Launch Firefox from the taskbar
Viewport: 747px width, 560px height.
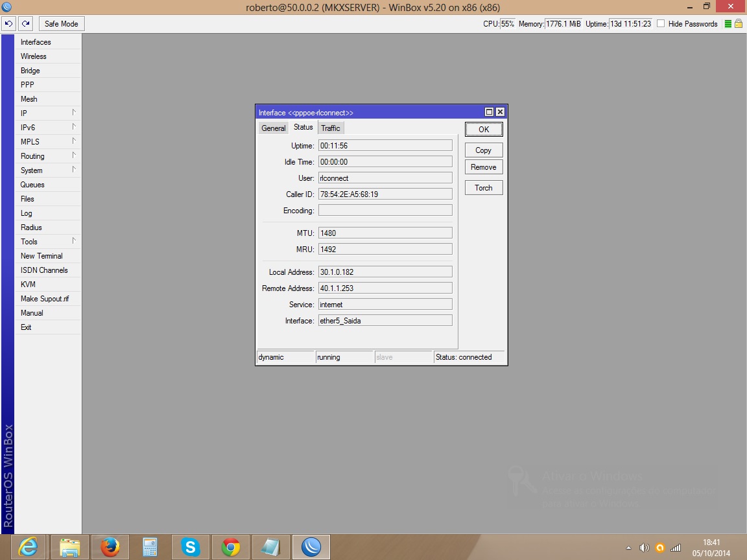pos(110,547)
